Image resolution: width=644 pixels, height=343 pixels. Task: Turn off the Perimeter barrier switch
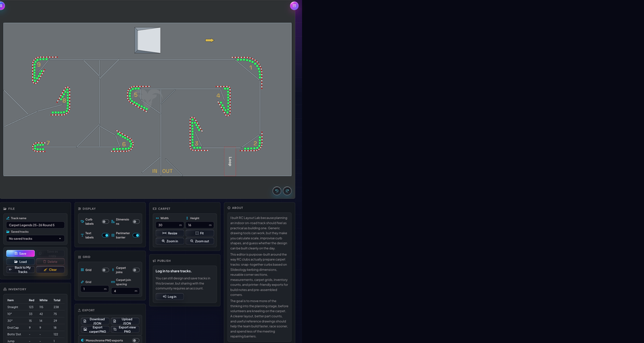coord(136,235)
